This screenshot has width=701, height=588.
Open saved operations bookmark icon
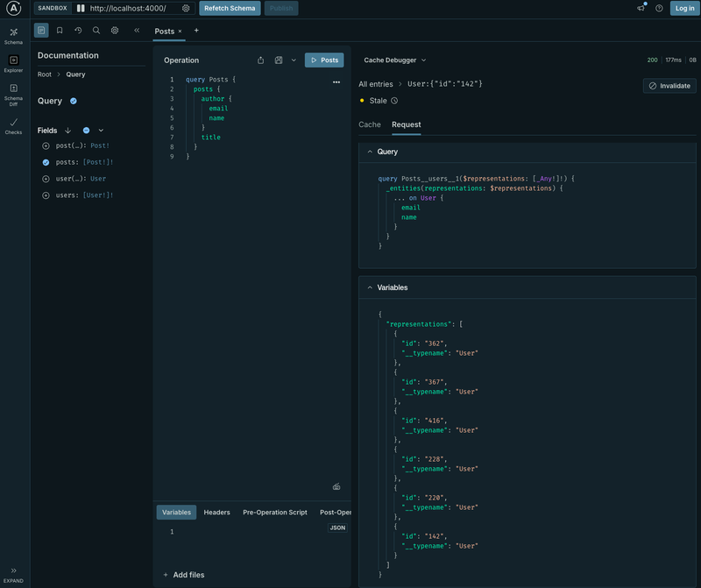tap(60, 30)
